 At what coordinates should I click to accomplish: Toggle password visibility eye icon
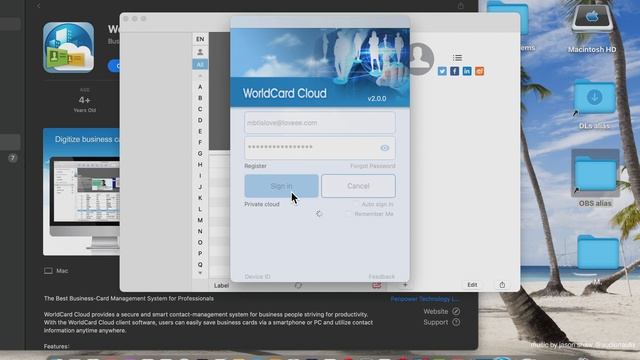pyautogui.click(x=384, y=148)
